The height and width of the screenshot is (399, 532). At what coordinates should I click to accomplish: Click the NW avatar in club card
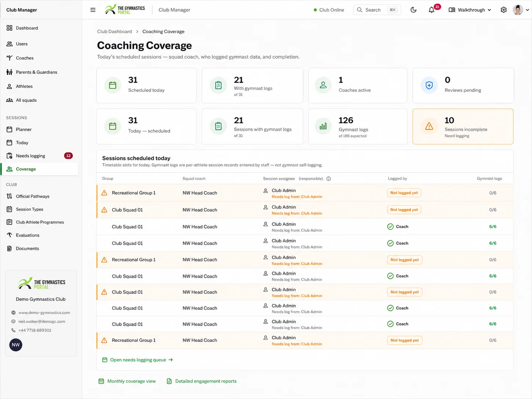tap(16, 345)
